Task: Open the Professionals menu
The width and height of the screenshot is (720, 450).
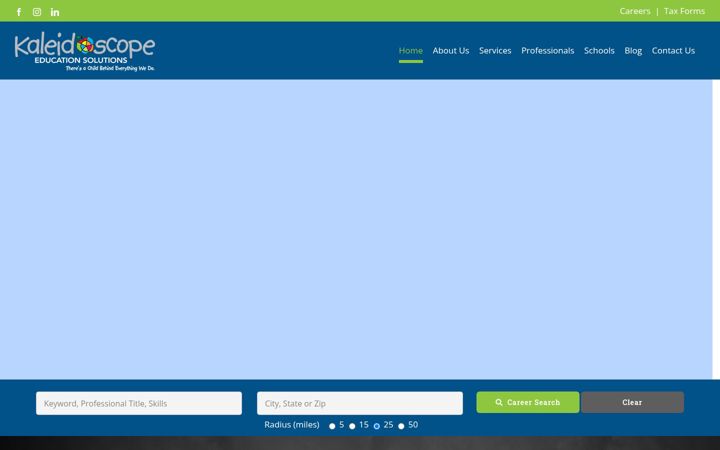Action: (x=547, y=51)
